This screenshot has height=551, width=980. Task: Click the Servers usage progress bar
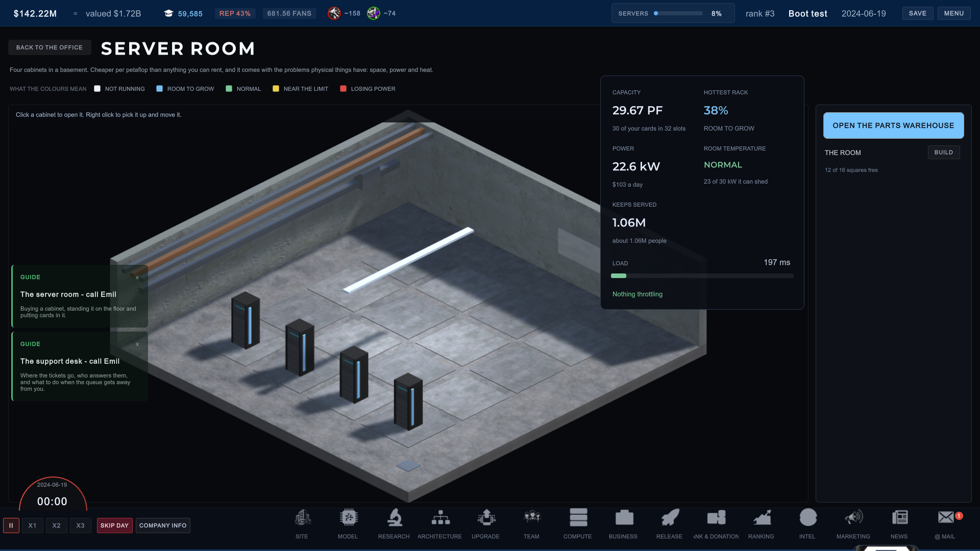point(678,13)
